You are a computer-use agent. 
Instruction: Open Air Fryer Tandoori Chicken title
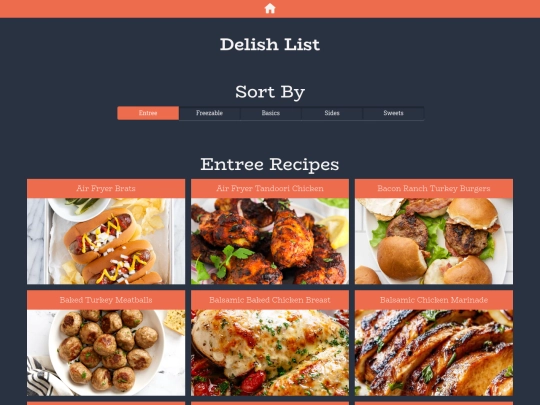coord(270,188)
